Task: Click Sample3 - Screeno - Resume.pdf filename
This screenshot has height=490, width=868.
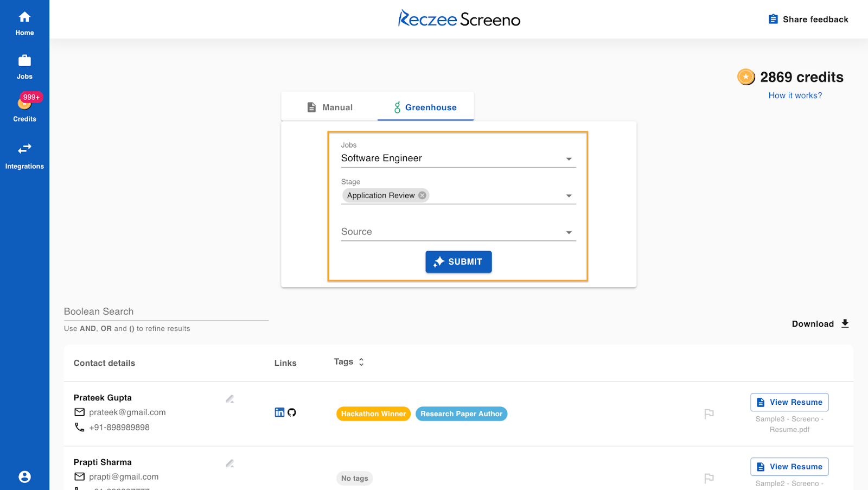Action: pos(789,424)
